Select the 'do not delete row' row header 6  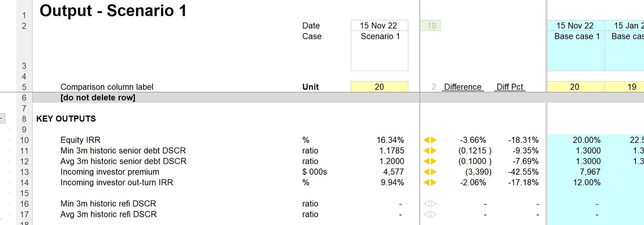(24, 98)
